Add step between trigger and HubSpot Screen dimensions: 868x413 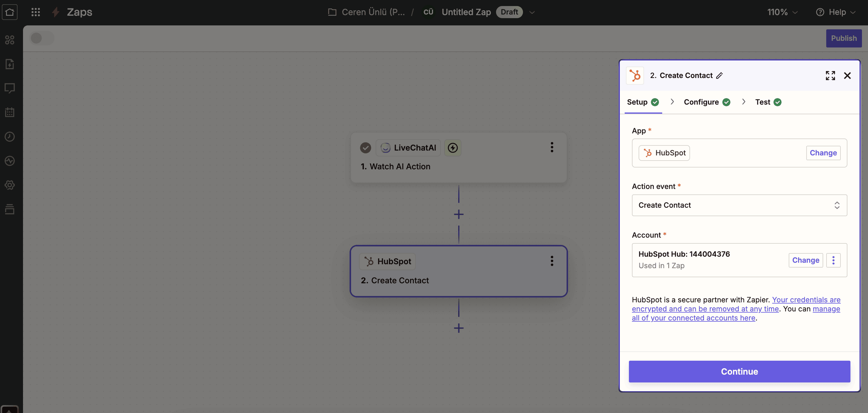(459, 214)
